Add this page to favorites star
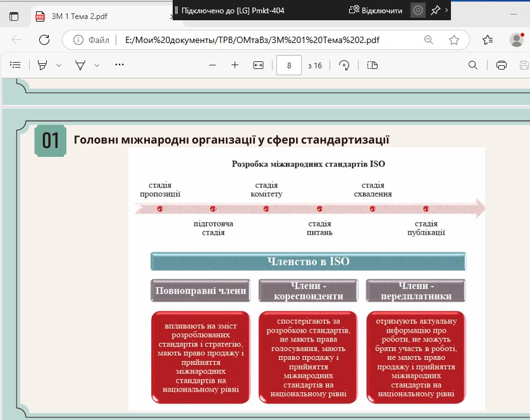530x420 pixels. (454, 40)
